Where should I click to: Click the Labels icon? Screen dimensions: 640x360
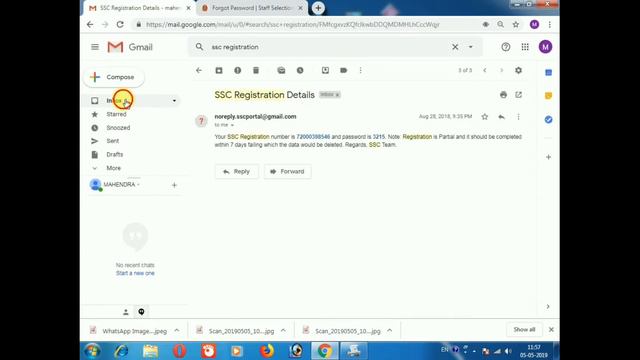coord(344,70)
